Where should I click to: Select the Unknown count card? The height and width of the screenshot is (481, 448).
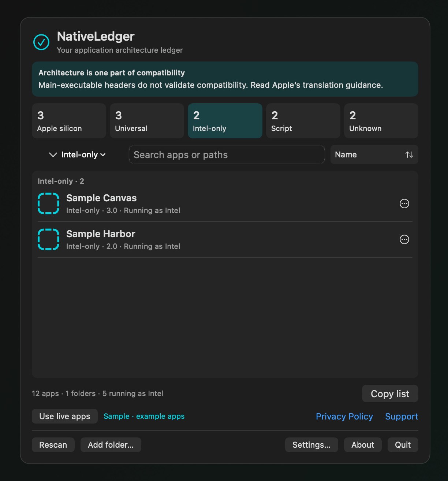click(x=381, y=121)
